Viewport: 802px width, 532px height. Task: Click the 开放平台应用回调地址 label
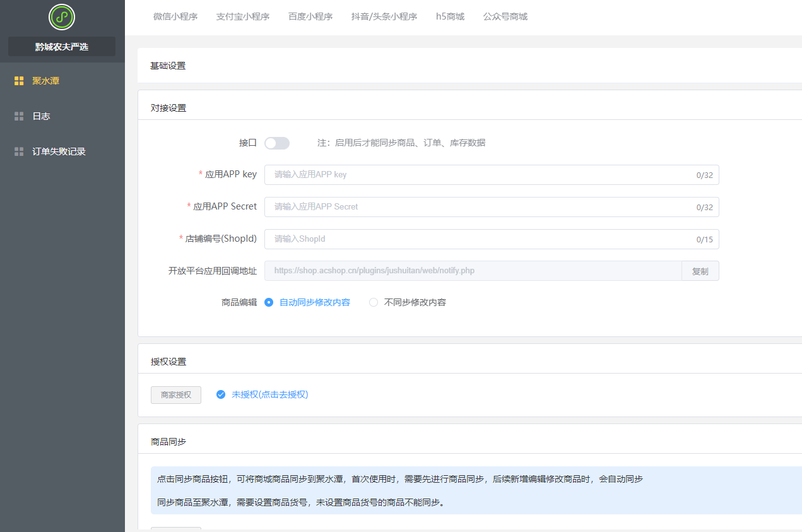pyautogui.click(x=213, y=271)
